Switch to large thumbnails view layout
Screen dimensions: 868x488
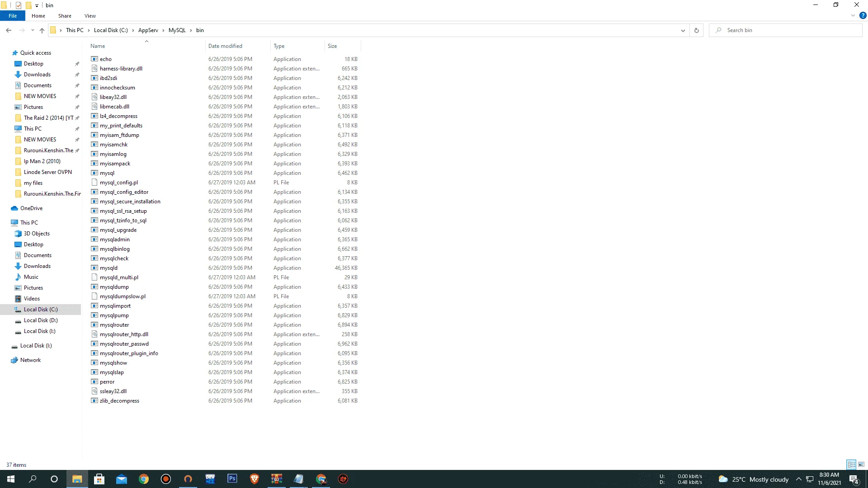[861, 465]
